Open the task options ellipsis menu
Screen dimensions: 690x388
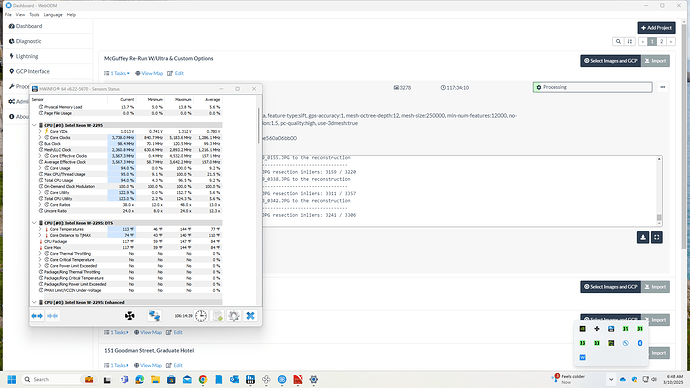click(663, 87)
